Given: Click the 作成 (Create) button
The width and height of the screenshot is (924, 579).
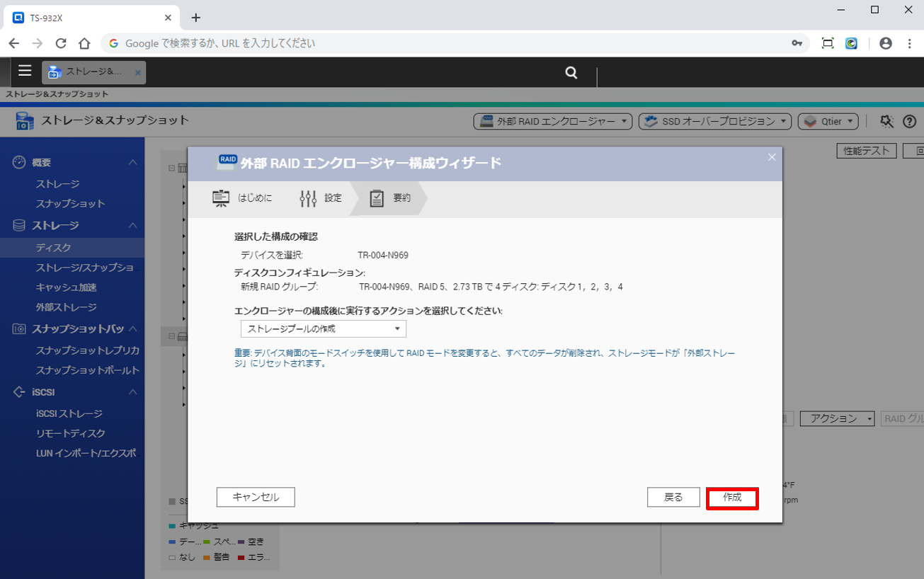Looking at the screenshot, I should [x=732, y=498].
